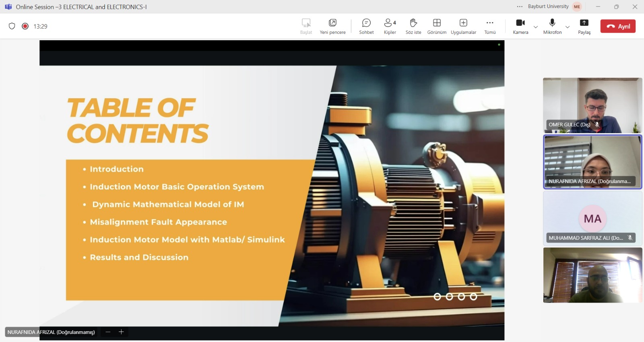Open the Sohbet chat panel
The image size is (644, 342).
[x=366, y=26]
